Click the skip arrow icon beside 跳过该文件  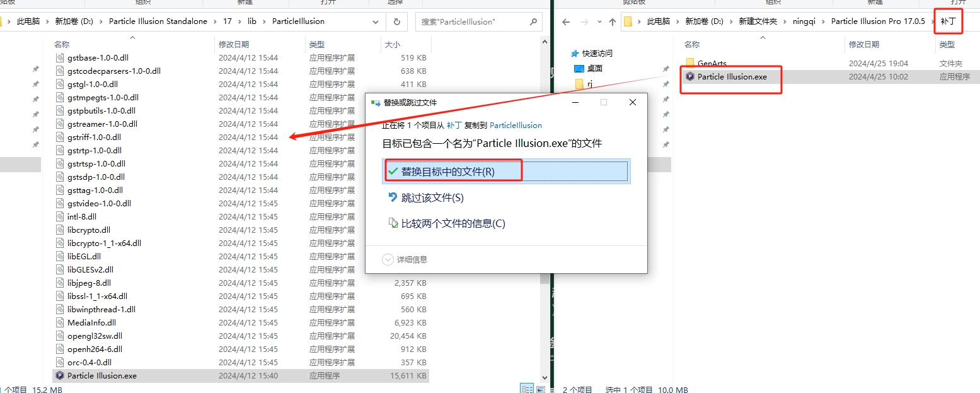click(x=393, y=197)
